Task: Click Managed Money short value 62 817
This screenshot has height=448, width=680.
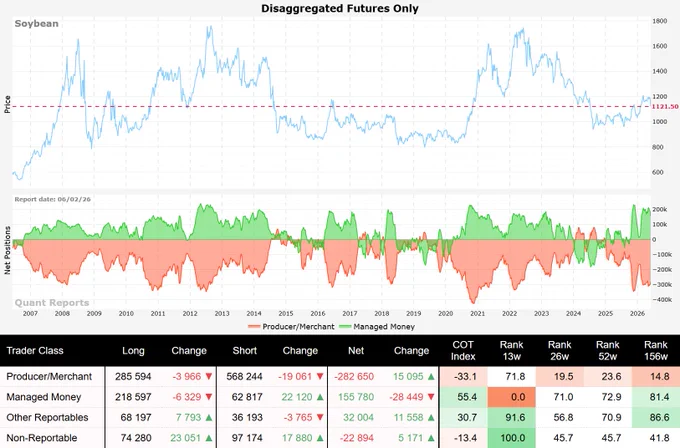Action: pos(247,397)
